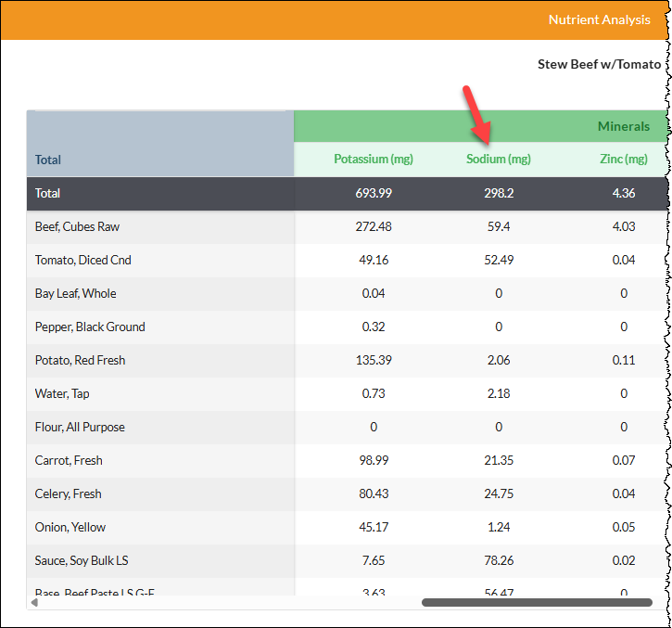Image resolution: width=672 pixels, height=628 pixels.
Task: Select the Sauce, Soy Bulk LS row
Action: (348, 561)
